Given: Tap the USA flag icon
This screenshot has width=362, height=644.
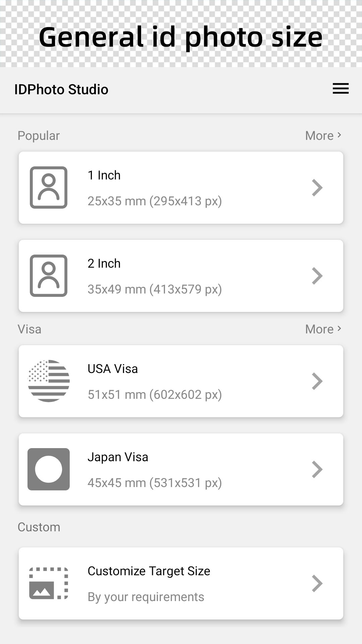Looking at the screenshot, I should tap(49, 381).
